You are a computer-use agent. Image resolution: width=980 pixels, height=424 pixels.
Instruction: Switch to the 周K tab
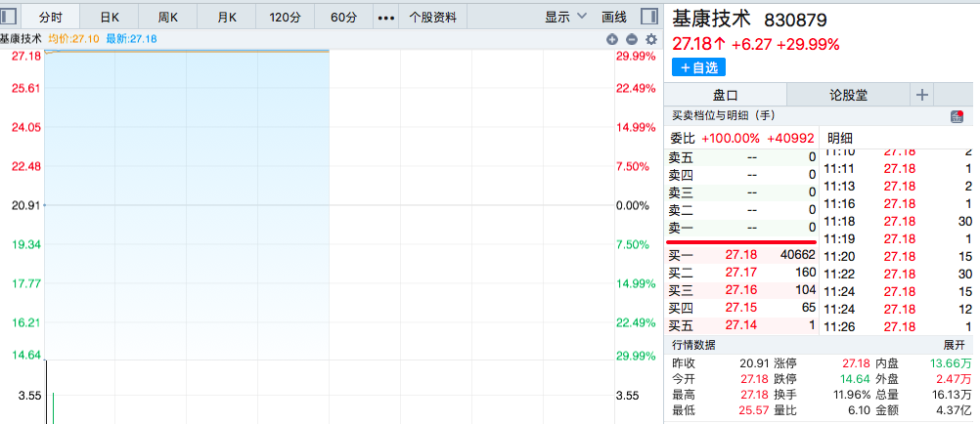click(168, 18)
